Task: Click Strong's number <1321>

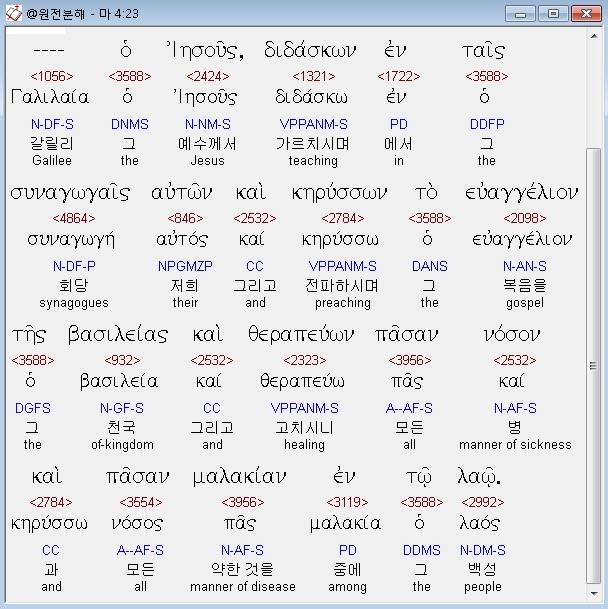Action: point(314,76)
